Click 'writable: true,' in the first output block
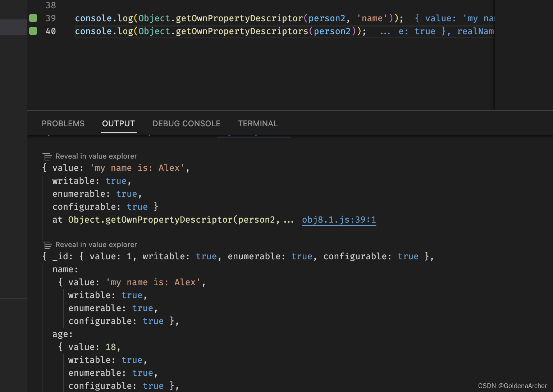 pos(92,181)
